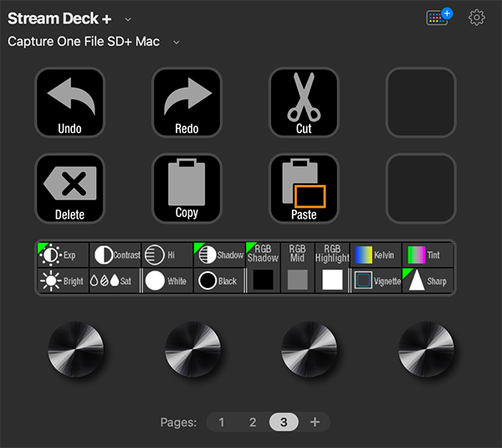Select the first dial knob
This screenshot has height=448, width=502.
coord(76,349)
